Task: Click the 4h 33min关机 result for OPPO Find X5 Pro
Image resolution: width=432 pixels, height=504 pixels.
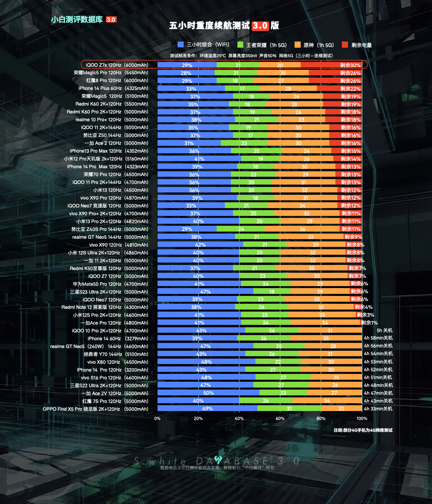Action: pos(378,409)
